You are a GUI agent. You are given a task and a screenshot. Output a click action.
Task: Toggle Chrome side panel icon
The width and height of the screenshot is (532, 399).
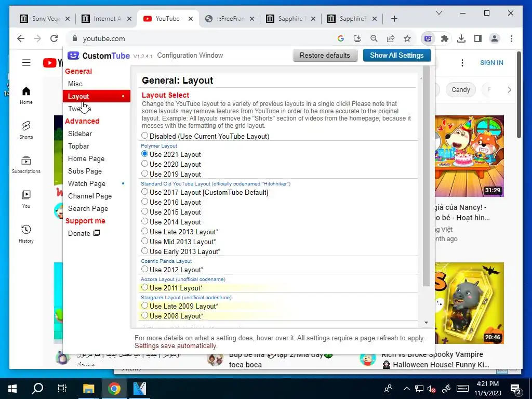[x=478, y=38]
